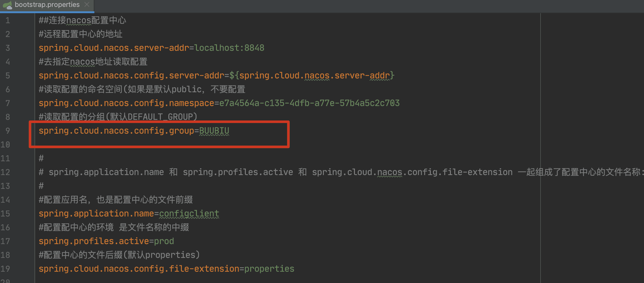The image size is (644, 283).
Task: Click the spring.profiles.active property key
Action: pos(93,241)
